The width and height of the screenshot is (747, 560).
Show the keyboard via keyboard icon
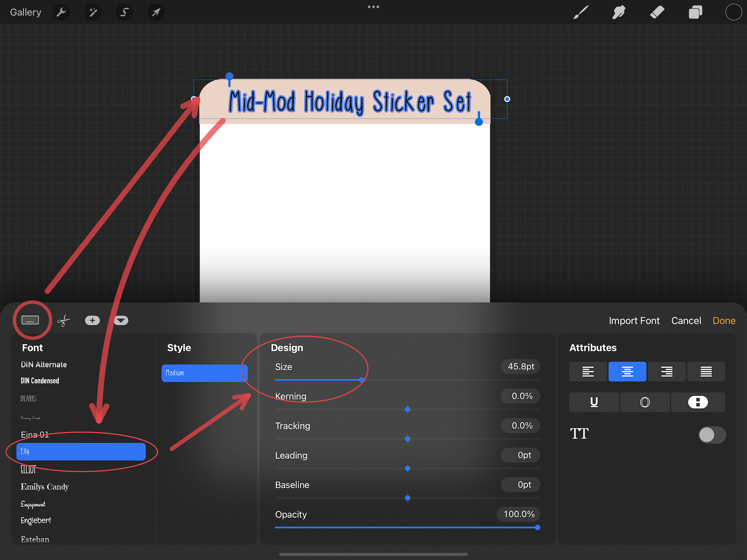tap(32, 320)
